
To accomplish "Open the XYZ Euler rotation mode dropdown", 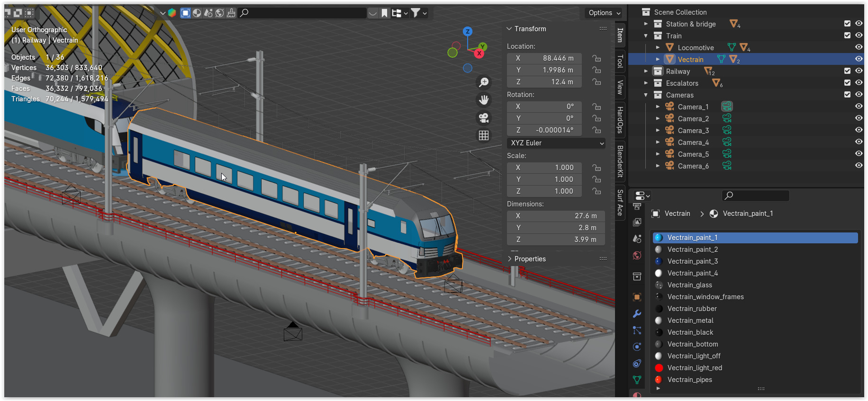I will tap(556, 143).
